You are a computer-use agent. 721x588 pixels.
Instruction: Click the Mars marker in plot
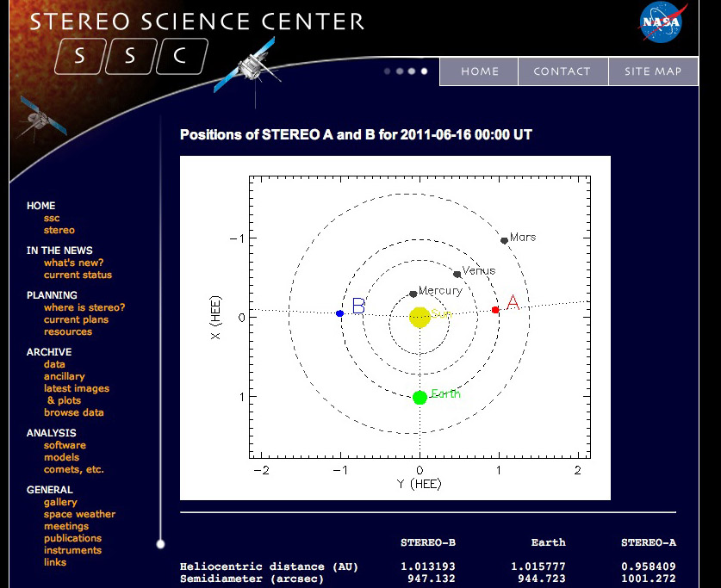pyautogui.click(x=504, y=240)
